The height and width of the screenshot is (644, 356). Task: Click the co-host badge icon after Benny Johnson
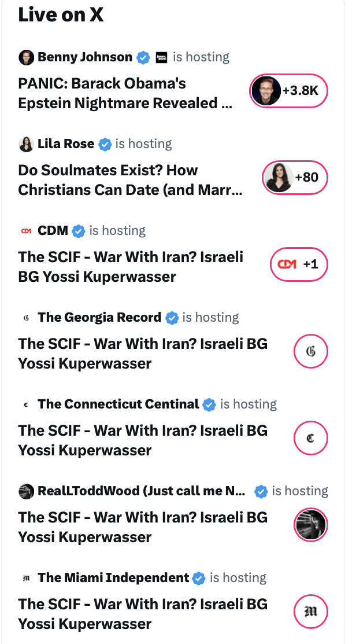point(162,57)
